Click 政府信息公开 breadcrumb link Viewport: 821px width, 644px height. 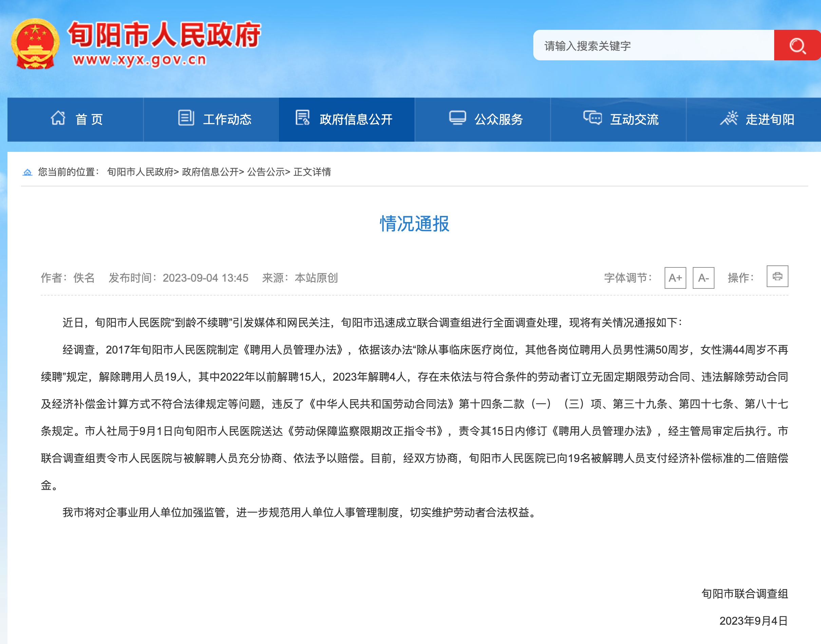coord(210,172)
